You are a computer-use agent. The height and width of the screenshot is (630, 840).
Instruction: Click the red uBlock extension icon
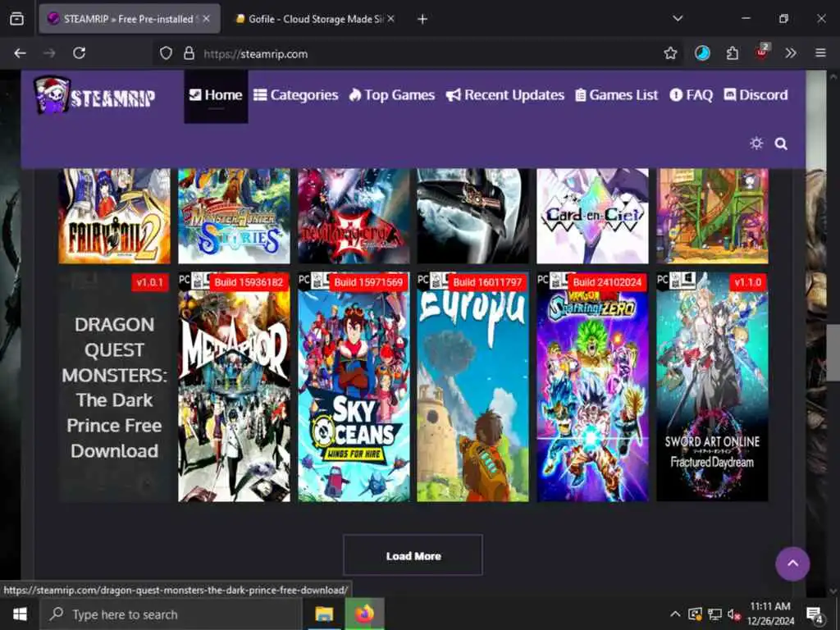pos(762,52)
